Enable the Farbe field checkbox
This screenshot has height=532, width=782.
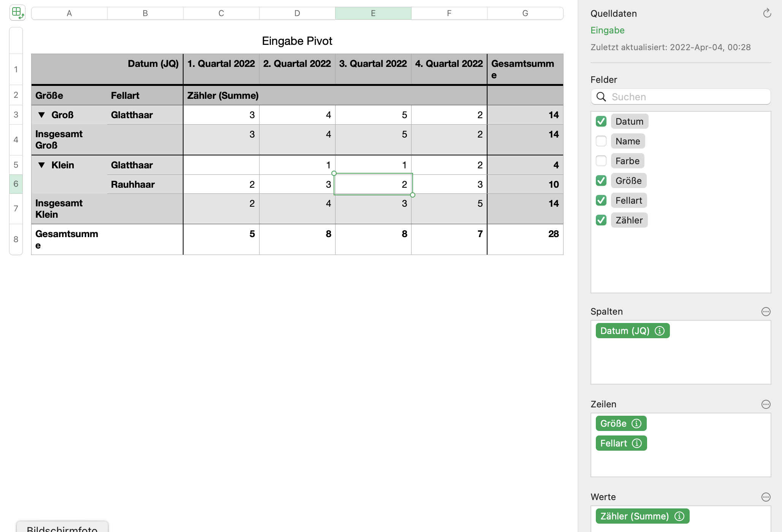pos(601,161)
